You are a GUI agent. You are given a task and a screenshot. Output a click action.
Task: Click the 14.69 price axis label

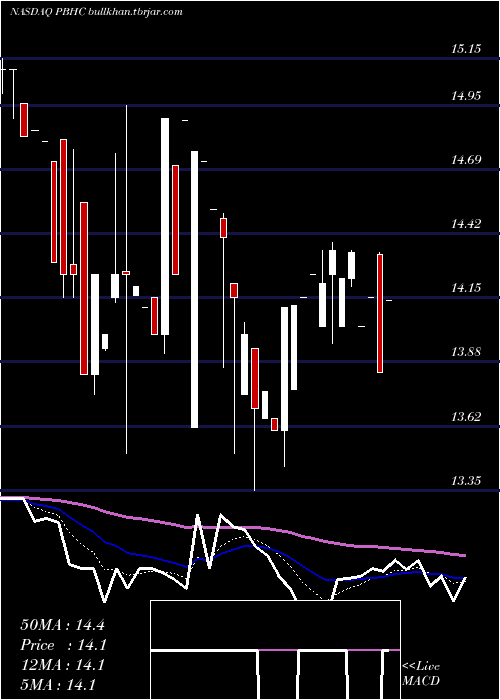coord(466,159)
